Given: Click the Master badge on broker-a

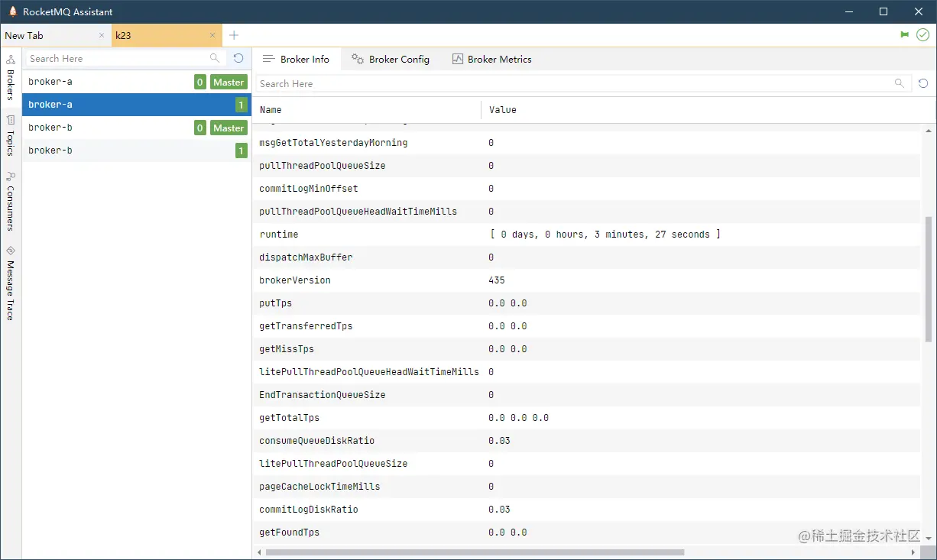Looking at the screenshot, I should [x=229, y=82].
